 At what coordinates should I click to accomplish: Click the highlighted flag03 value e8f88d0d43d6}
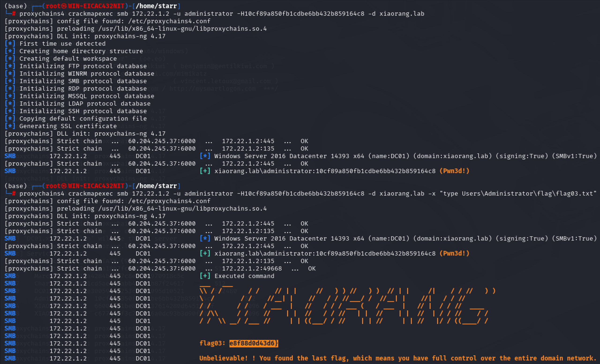coord(254,343)
